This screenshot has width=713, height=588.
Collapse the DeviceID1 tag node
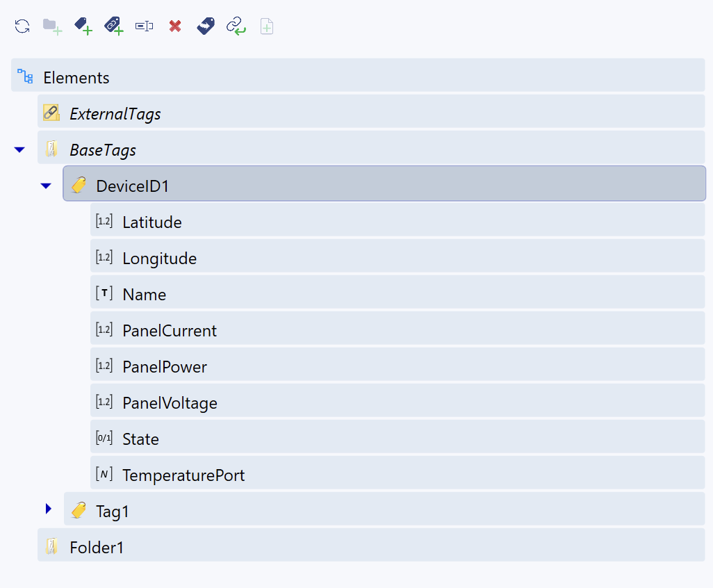pyautogui.click(x=46, y=186)
